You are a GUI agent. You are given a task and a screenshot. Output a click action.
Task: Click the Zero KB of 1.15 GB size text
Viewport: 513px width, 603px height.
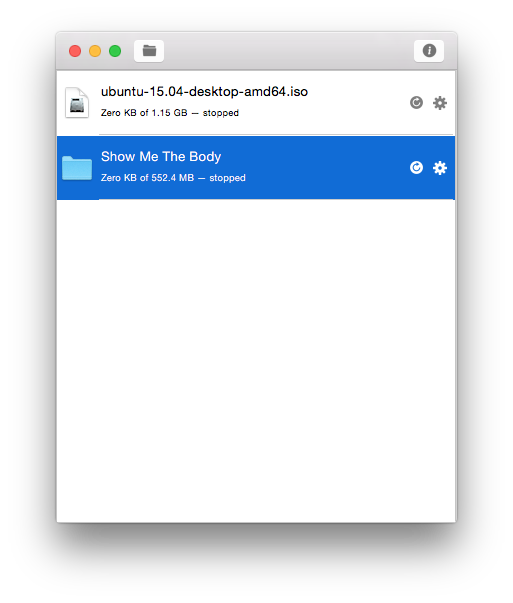coord(144,113)
